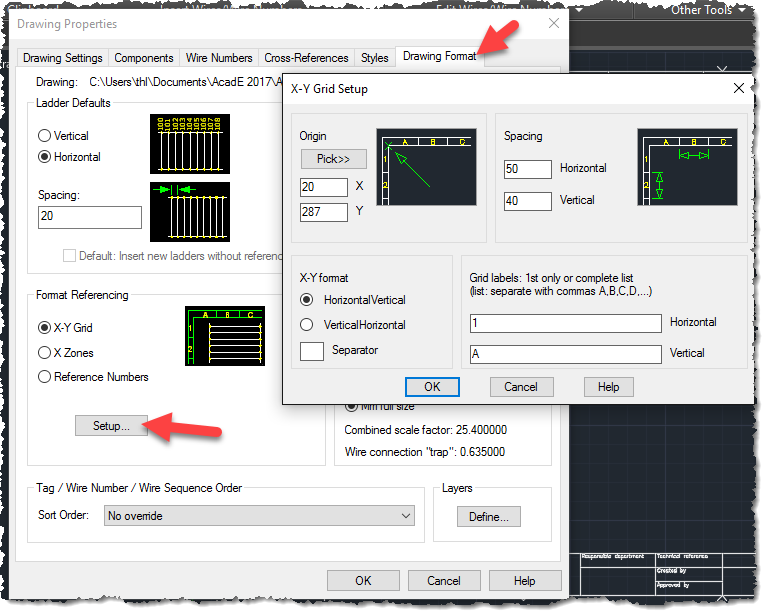Viewport: 768px width, 615px height.
Task: Click the Vertical spacing field showing 40
Action: point(528,201)
